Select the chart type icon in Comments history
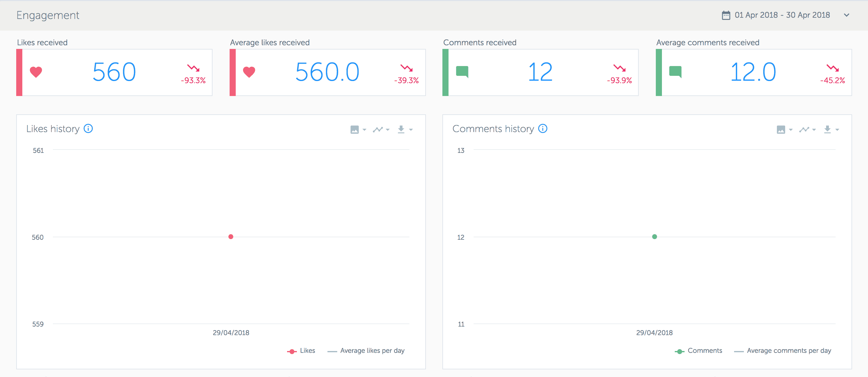 (x=804, y=129)
